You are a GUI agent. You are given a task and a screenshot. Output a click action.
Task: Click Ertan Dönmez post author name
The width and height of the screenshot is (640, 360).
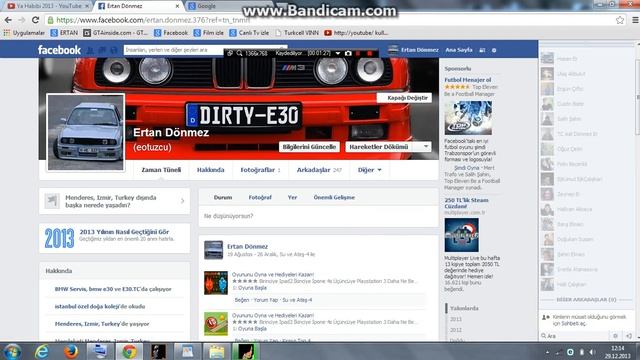click(247, 247)
